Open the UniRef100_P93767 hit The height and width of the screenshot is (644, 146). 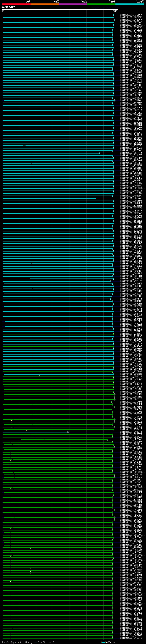point(131,50)
